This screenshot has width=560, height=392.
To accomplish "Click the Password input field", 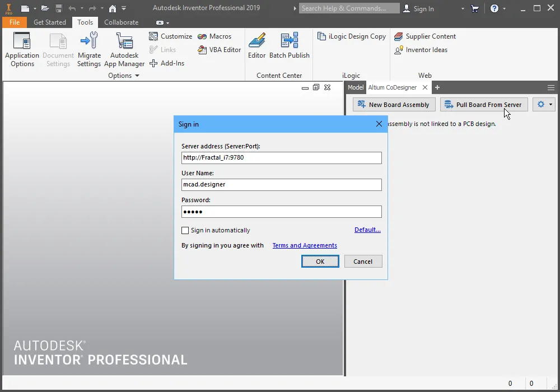I will (x=282, y=212).
